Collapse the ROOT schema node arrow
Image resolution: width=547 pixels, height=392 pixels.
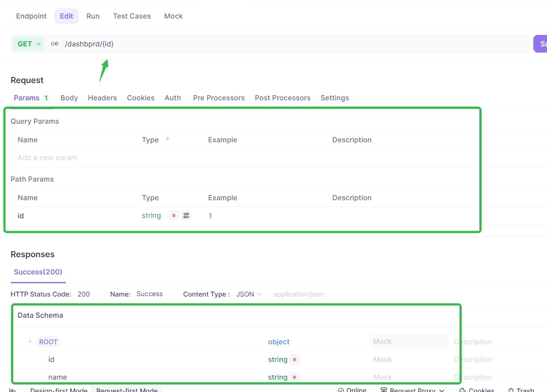pos(30,342)
